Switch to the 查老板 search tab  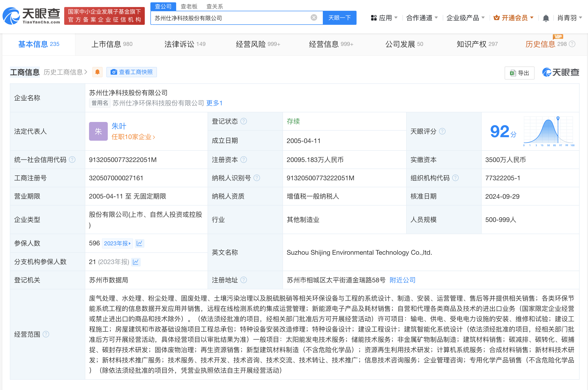[189, 6]
